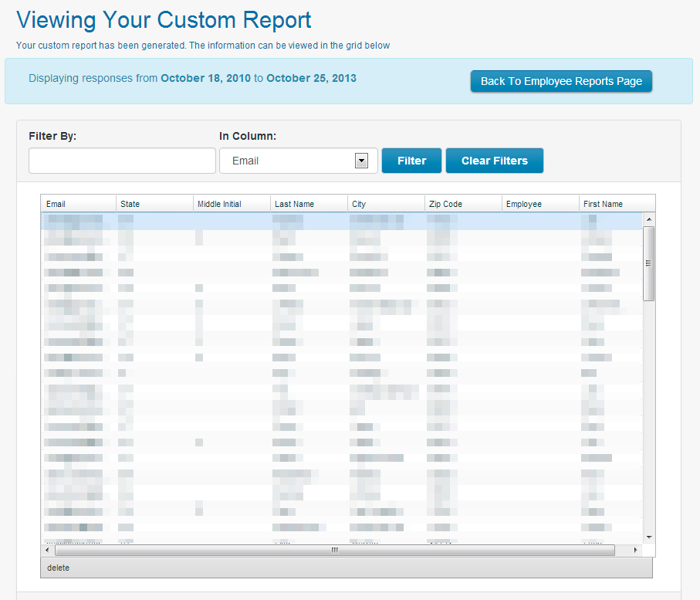Viewport: 700px width, 600px height.
Task: Click the vertical scrollbar up arrow
Action: (x=649, y=219)
